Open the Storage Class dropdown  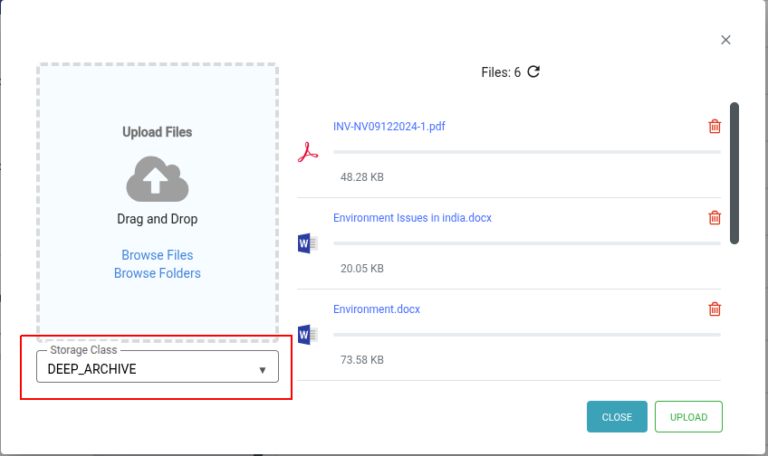(x=157, y=369)
